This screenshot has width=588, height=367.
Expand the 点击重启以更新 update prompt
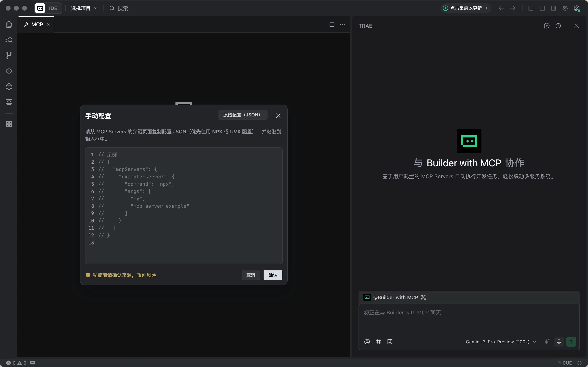point(465,8)
